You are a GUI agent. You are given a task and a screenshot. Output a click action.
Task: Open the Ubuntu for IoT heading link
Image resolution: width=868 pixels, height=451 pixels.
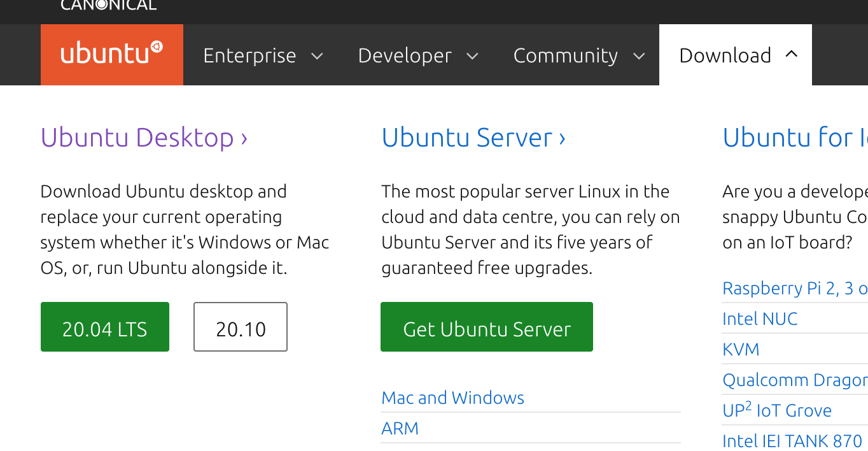(795, 138)
